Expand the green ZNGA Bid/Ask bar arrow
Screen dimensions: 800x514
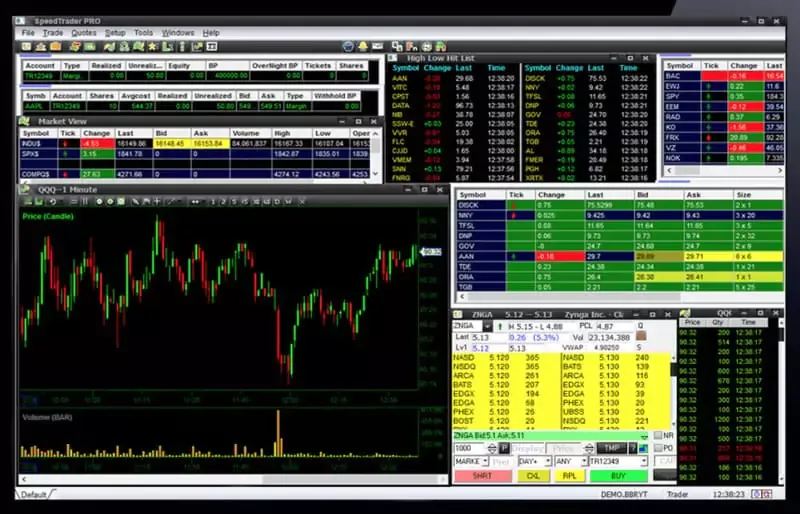click(x=644, y=436)
